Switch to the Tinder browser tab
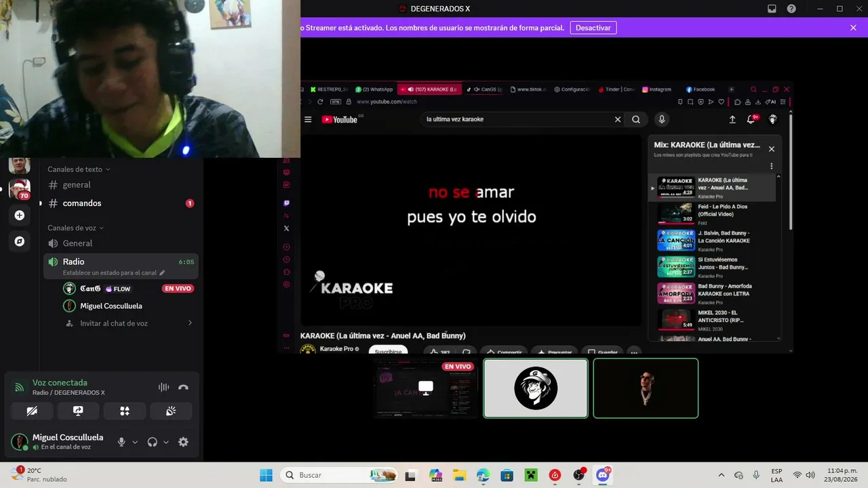The height and width of the screenshot is (488, 868). (616, 89)
